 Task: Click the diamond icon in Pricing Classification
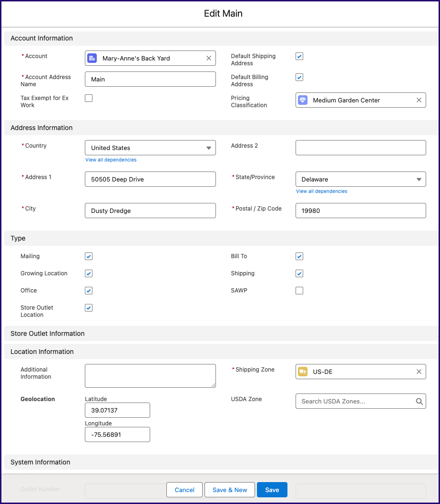tap(303, 100)
